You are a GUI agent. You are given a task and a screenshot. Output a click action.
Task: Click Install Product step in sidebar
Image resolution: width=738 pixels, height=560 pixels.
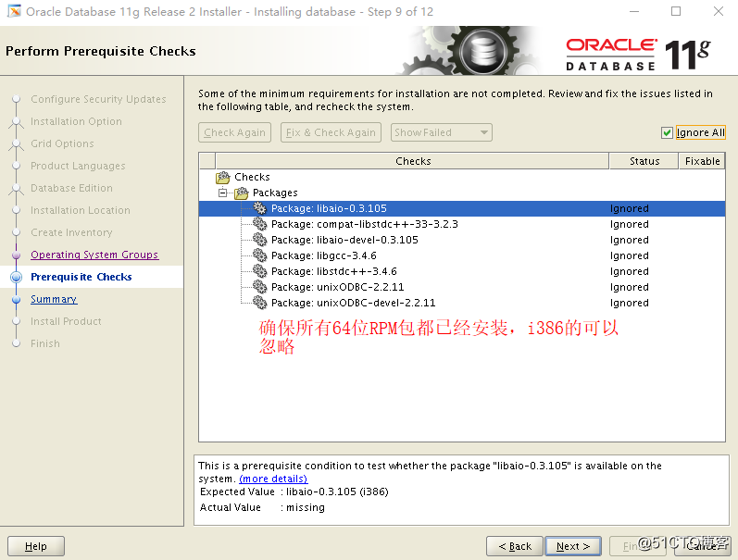coord(66,321)
